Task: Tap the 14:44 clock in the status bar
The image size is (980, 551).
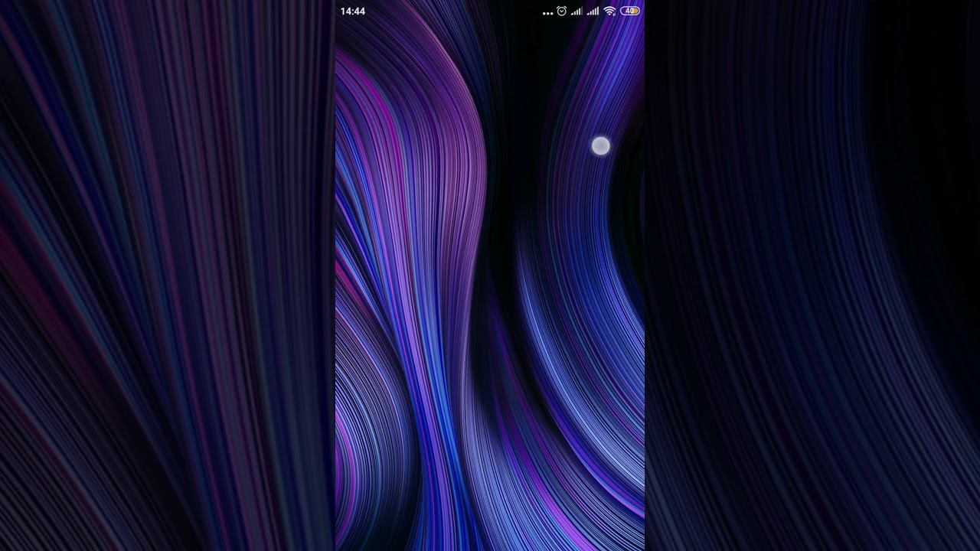Action: [352, 11]
